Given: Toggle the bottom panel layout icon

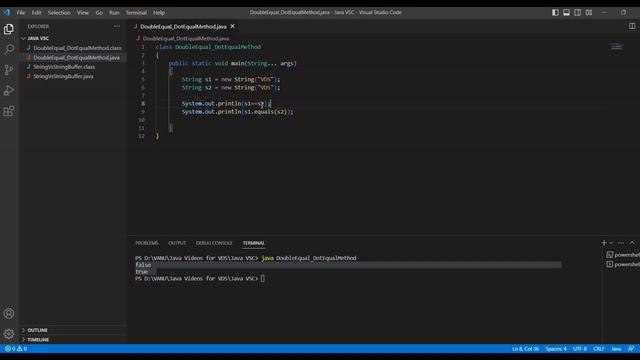Looking at the screenshot, I should point(566,12).
